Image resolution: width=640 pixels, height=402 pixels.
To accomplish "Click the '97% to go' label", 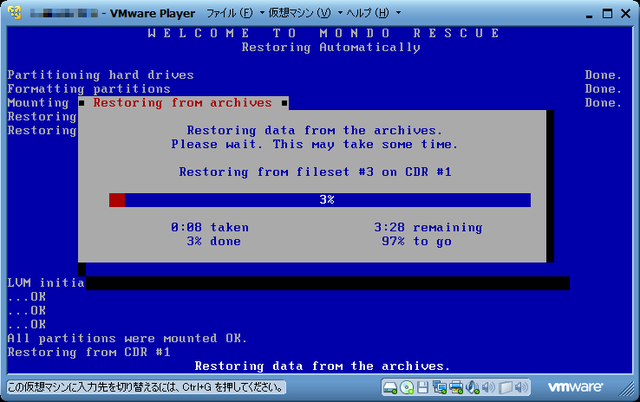I will 417,241.
